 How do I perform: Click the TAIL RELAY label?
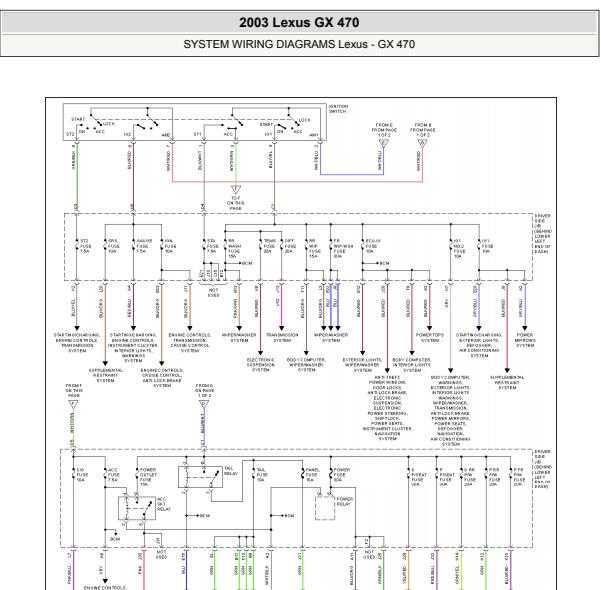pyautogui.click(x=231, y=471)
